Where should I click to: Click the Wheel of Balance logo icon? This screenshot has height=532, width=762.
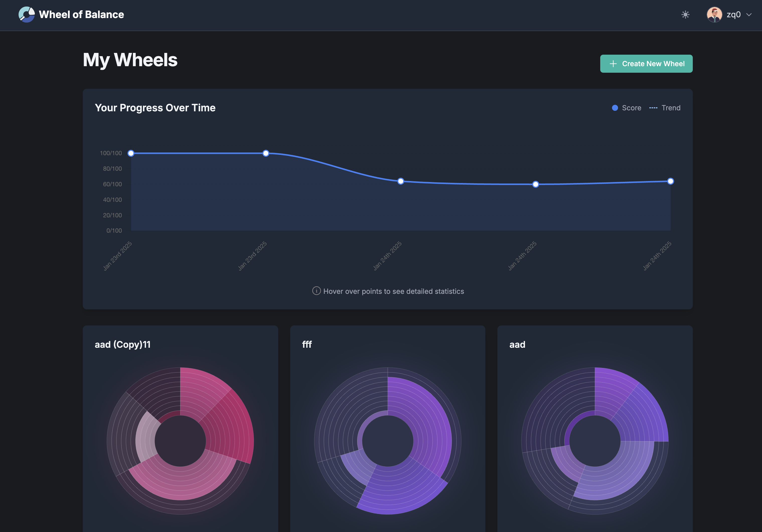[x=26, y=14]
